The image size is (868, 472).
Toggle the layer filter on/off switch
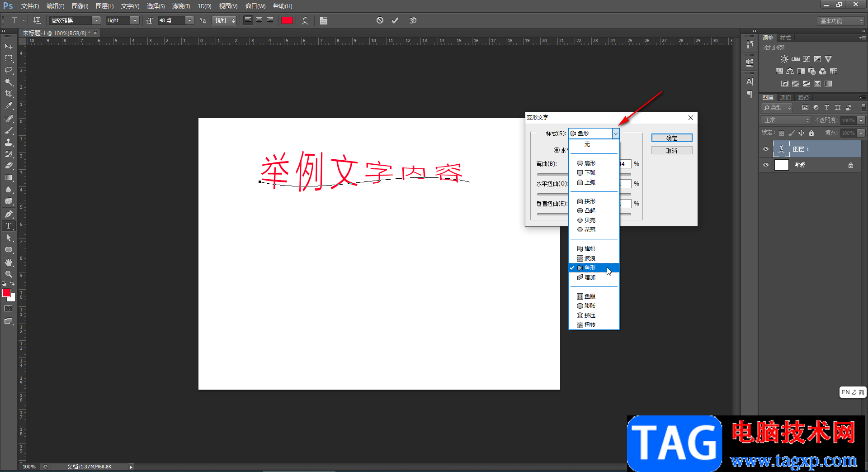click(x=863, y=108)
